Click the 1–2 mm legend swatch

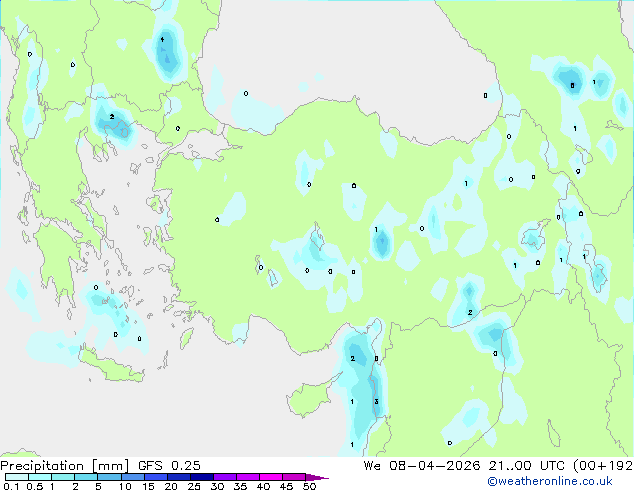click(63, 477)
